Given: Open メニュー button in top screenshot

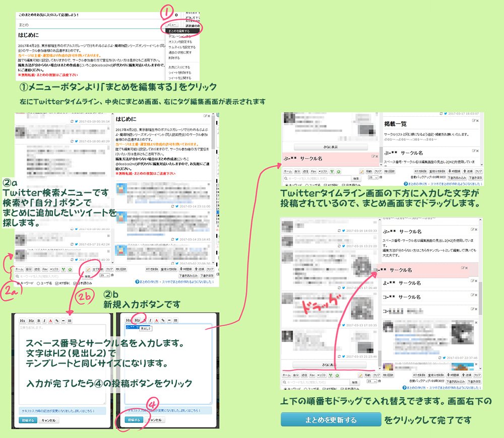Looking at the screenshot, I should click(x=172, y=25).
